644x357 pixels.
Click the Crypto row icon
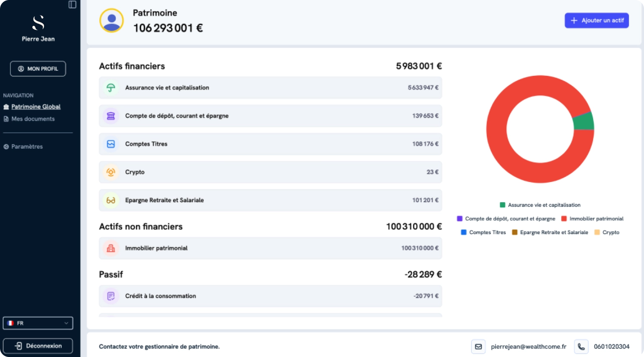(x=111, y=172)
